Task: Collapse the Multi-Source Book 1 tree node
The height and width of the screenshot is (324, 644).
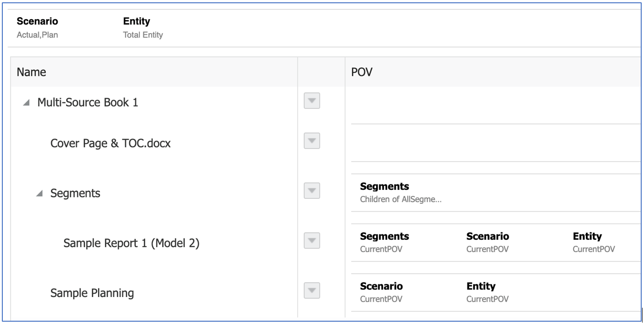Action: tap(26, 103)
